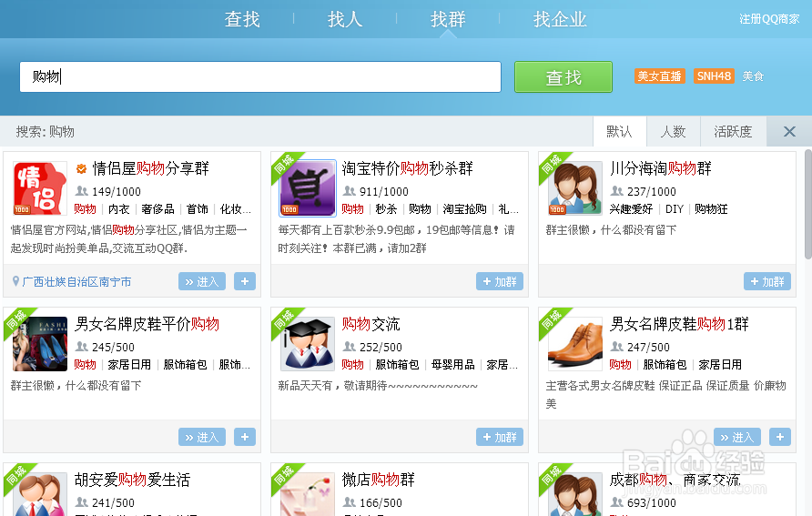The image size is (812, 516).
Task: Enter 情侣屋购物分享群 via 进入 button
Action: [x=202, y=281]
